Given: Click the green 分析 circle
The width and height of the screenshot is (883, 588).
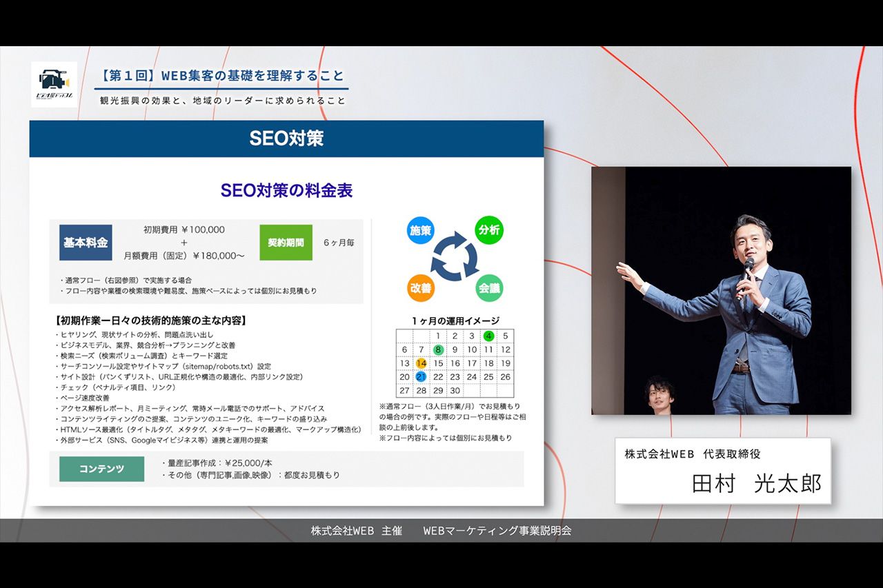Looking at the screenshot, I should click(488, 230).
